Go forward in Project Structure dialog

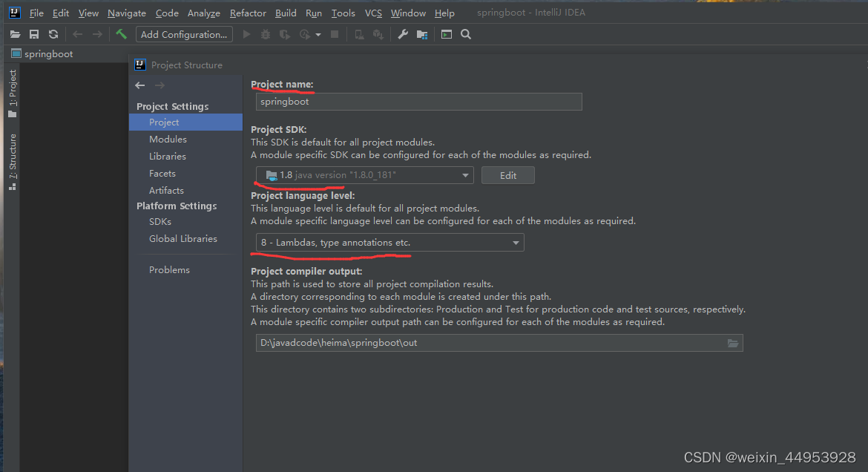160,85
